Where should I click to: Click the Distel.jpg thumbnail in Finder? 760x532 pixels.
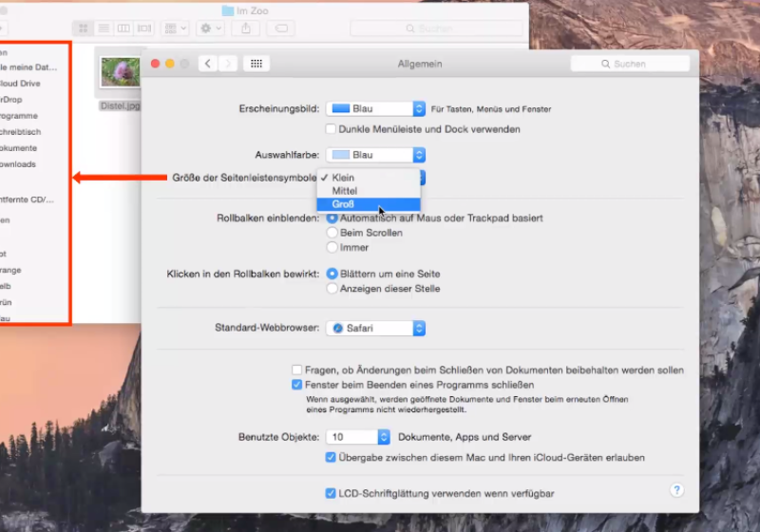121,72
